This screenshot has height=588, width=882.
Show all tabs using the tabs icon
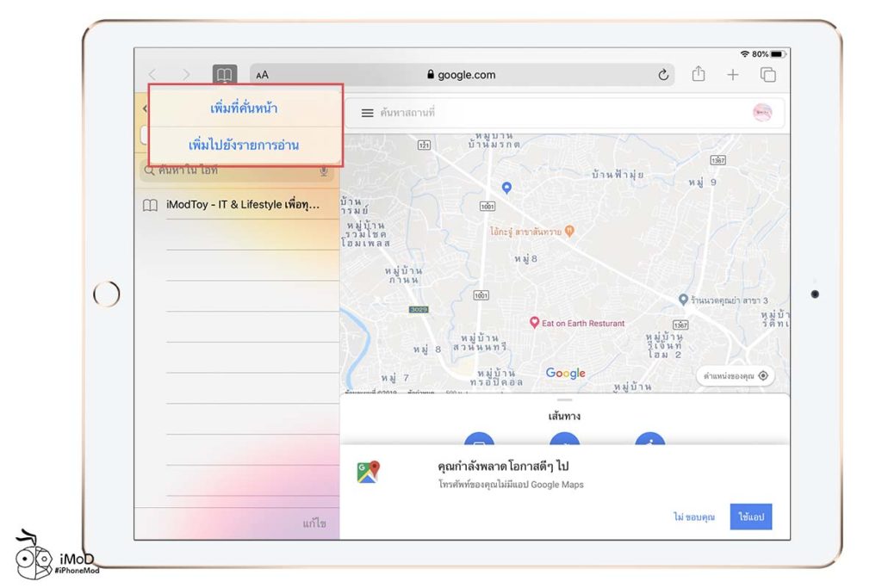point(767,75)
